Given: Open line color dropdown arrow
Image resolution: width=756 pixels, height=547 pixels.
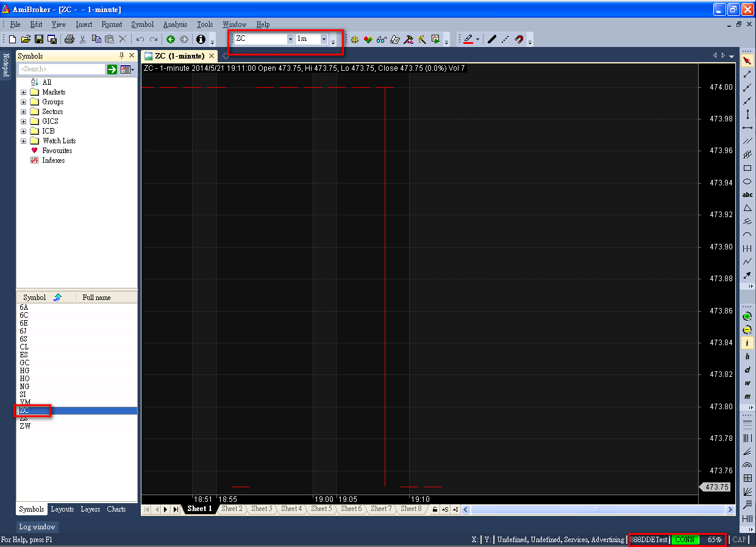Looking at the screenshot, I should [x=477, y=39].
